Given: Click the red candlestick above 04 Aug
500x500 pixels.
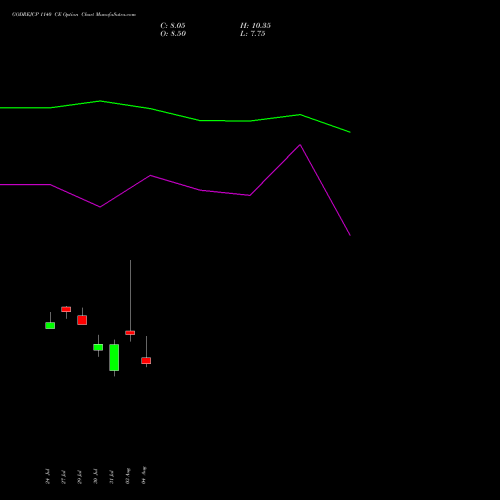Looking at the screenshot, I should pos(146,361).
